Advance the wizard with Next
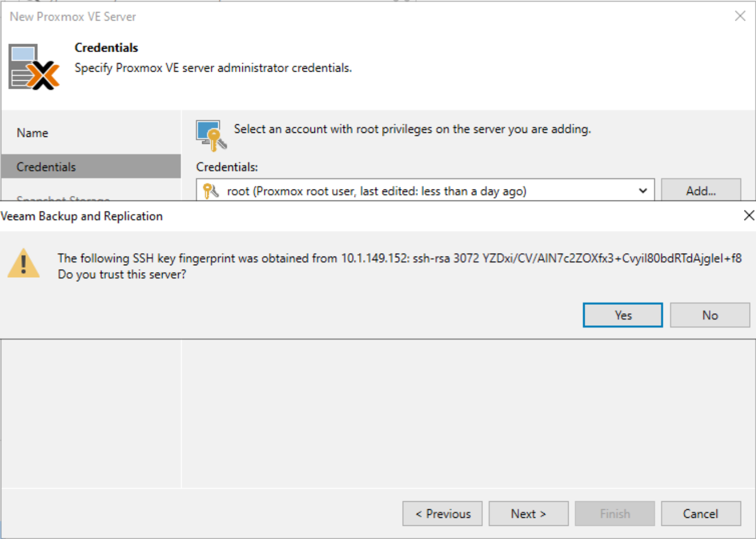The width and height of the screenshot is (756, 539). click(x=528, y=513)
